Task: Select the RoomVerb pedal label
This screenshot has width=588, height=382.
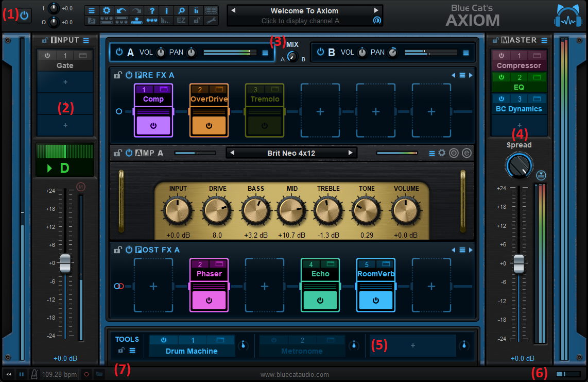Action: [376, 274]
